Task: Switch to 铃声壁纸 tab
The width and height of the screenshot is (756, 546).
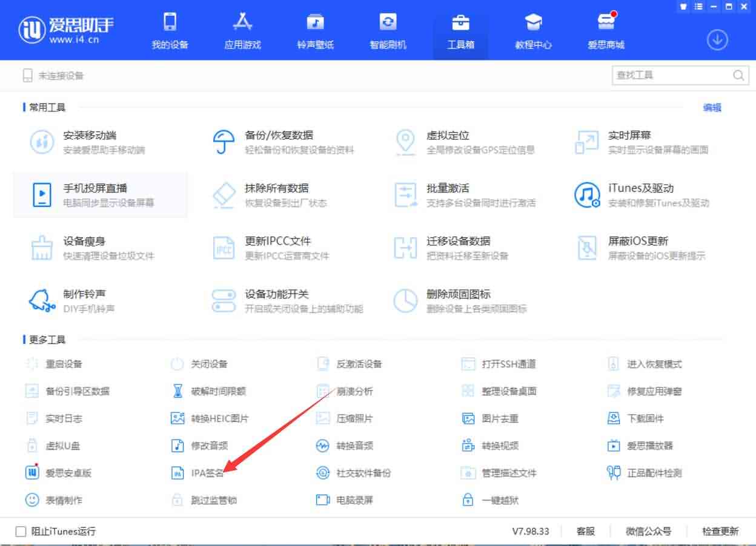Action: pyautogui.click(x=315, y=31)
